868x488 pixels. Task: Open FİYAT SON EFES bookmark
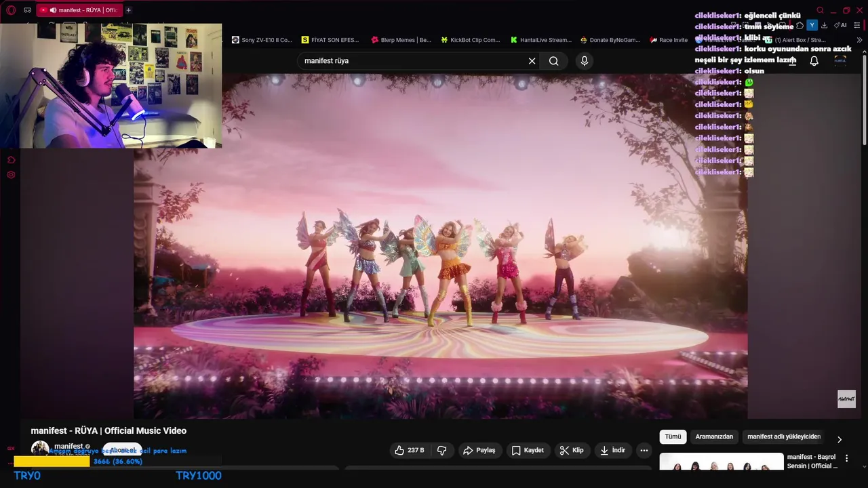click(x=330, y=40)
